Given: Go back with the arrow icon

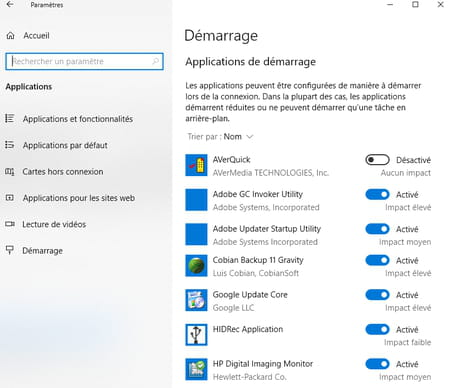Looking at the screenshot, I should point(10,4).
